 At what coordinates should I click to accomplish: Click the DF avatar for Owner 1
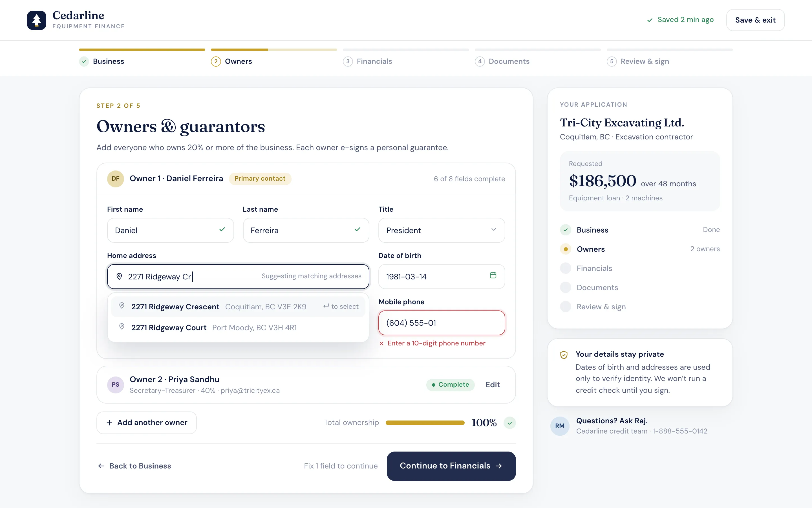pos(115,178)
